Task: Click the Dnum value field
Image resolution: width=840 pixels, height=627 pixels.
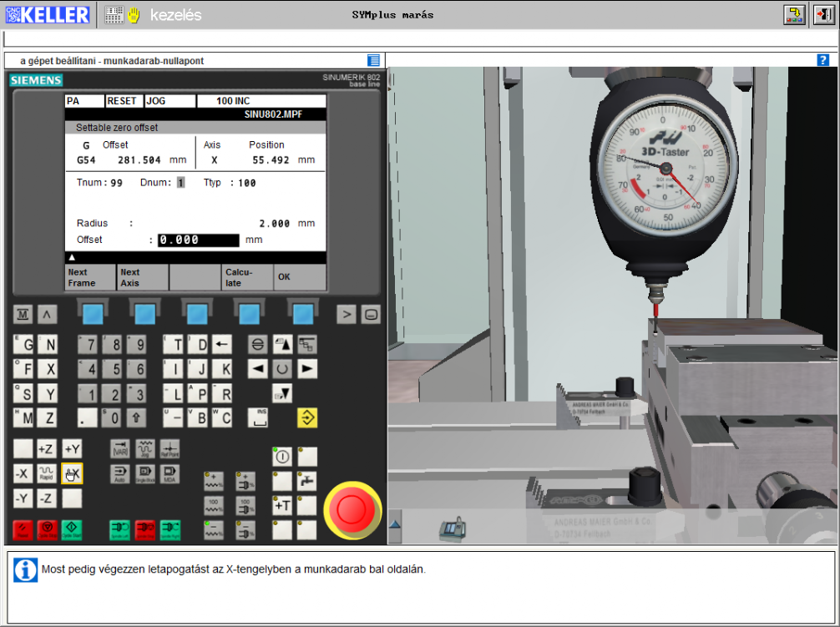Action: [181, 183]
